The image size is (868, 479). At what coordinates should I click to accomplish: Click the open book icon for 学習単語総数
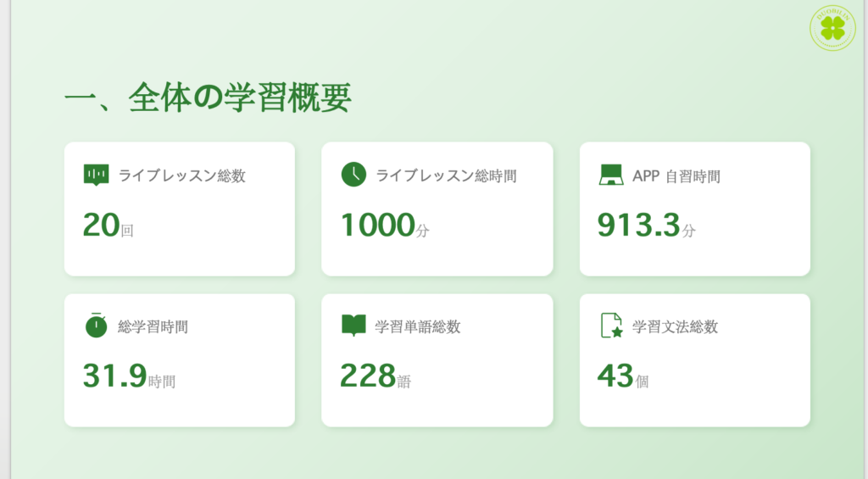click(x=353, y=326)
